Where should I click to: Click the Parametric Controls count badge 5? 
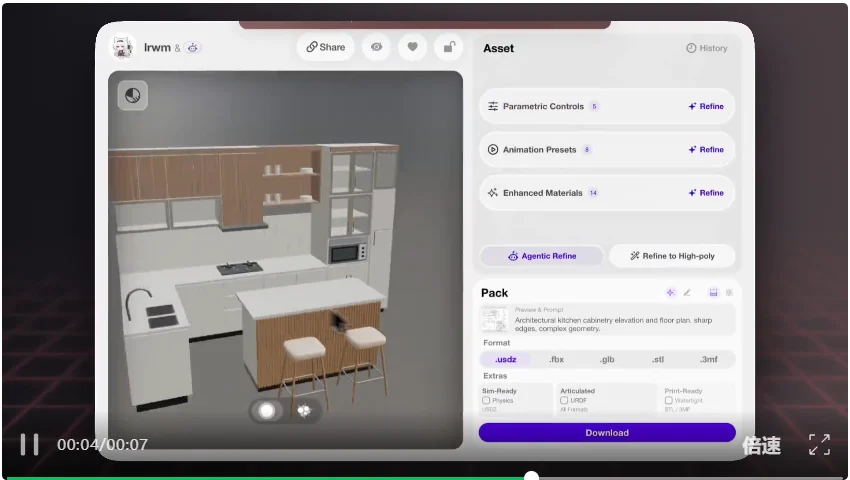595,106
